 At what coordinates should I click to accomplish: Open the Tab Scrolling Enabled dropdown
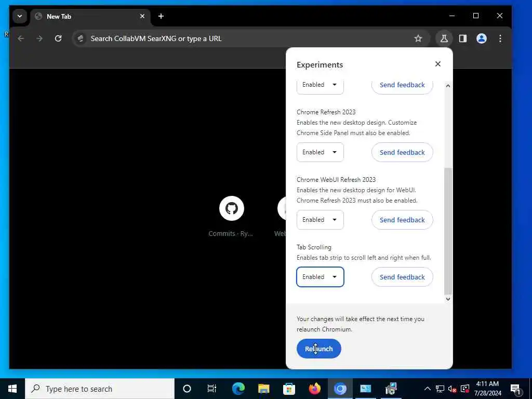(x=320, y=277)
